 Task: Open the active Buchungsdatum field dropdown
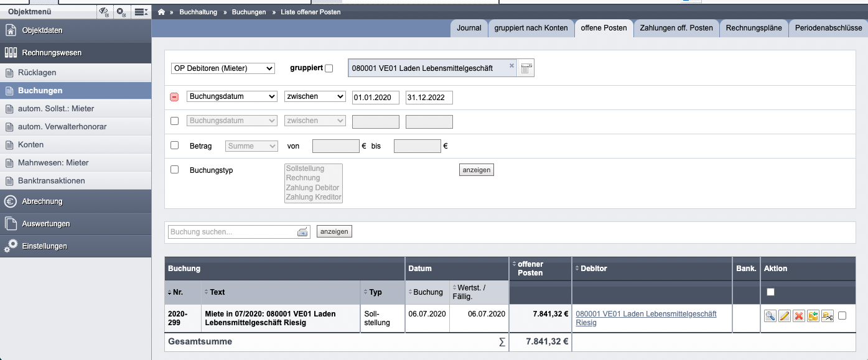pyautogui.click(x=232, y=97)
